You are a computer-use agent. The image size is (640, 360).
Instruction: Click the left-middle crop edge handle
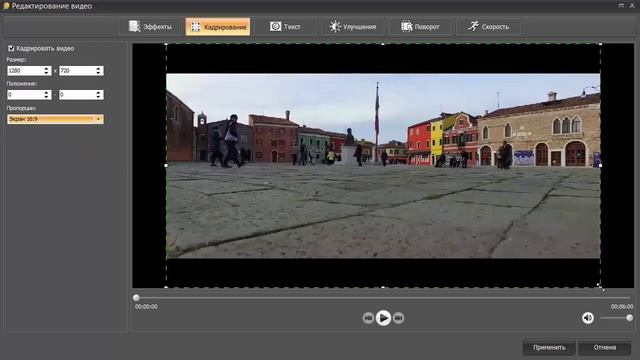[166, 165]
